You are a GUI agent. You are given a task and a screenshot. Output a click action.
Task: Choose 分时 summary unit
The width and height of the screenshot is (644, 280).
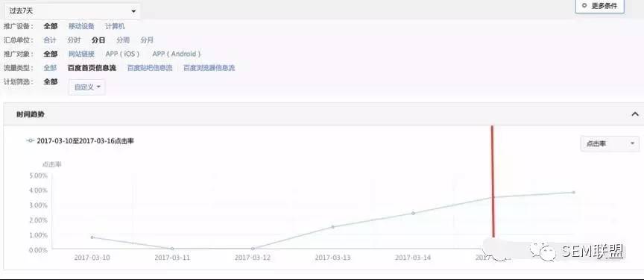coord(74,40)
